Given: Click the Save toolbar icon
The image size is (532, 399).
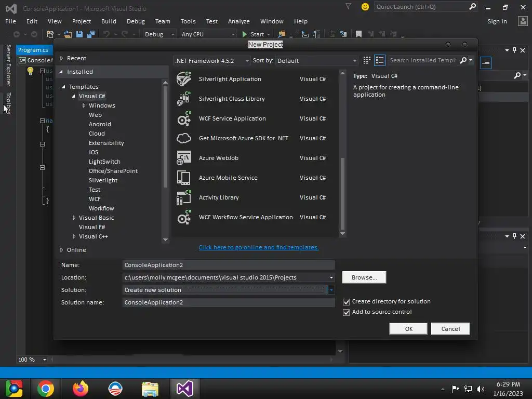Looking at the screenshot, I should click(x=79, y=34).
